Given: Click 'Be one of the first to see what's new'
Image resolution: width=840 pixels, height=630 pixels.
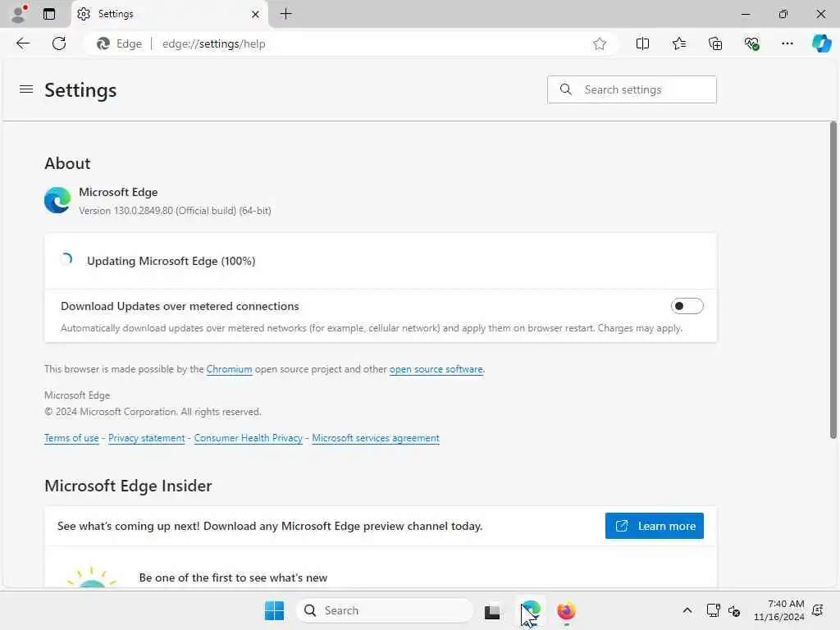Looking at the screenshot, I should point(233,577).
